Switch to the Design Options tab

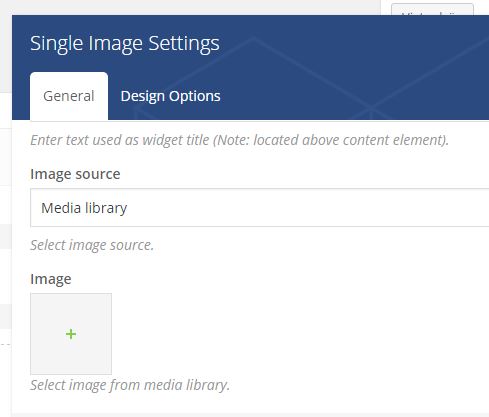click(x=170, y=96)
